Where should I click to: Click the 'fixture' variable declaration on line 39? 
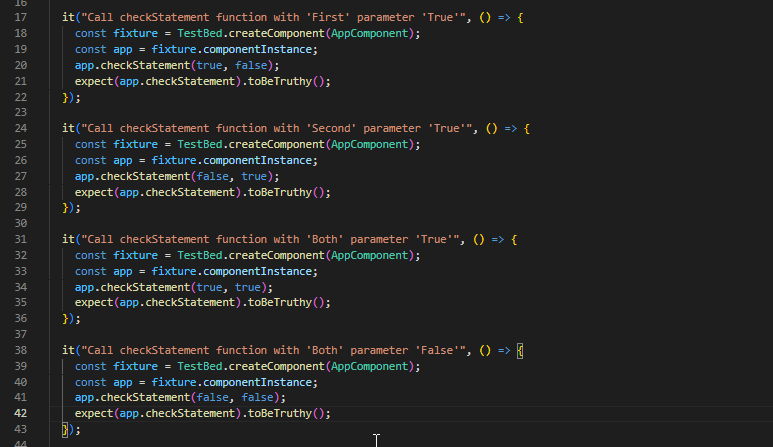pyautogui.click(x=128, y=366)
